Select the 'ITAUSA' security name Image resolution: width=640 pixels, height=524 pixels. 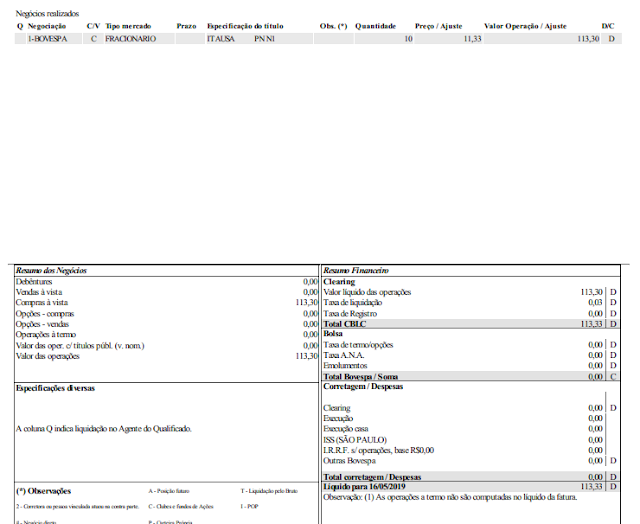220,39
